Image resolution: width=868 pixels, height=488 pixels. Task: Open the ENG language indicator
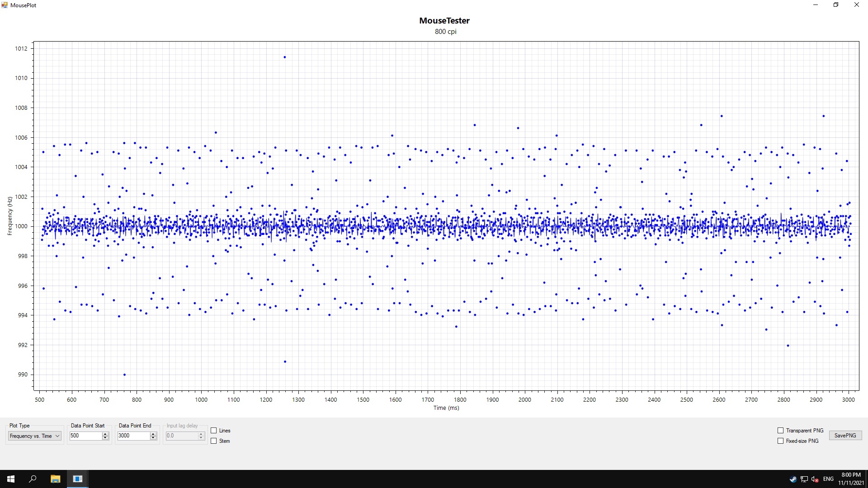tap(828, 479)
